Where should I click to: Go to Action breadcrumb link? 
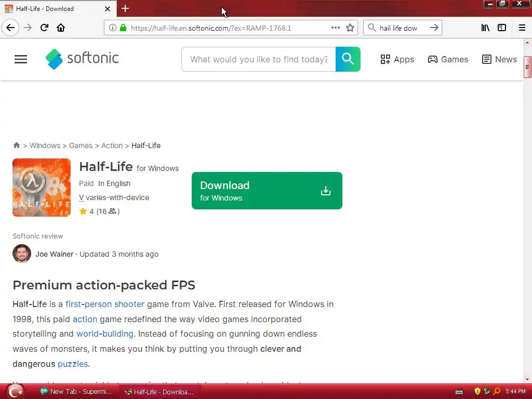pos(112,145)
